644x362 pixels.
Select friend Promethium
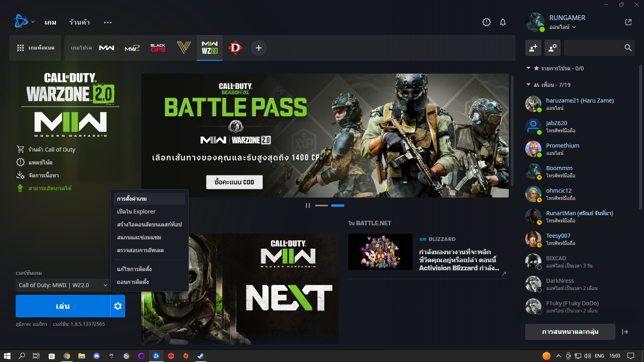coord(580,149)
